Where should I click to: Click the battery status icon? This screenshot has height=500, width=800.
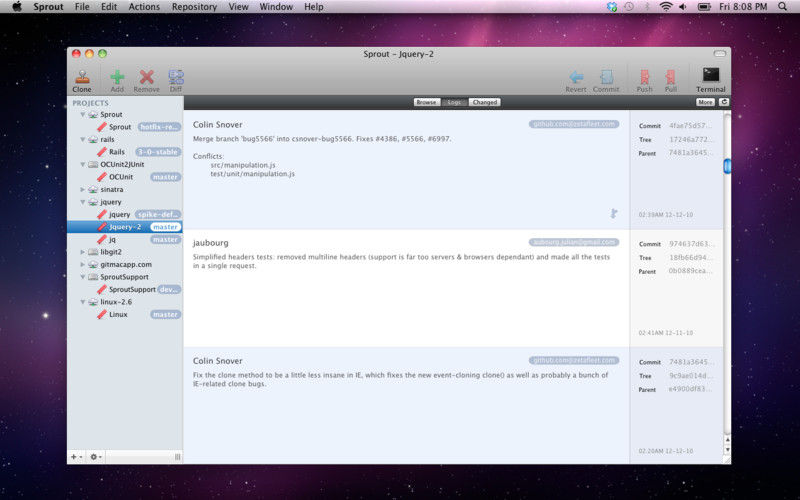coord(704,7)
